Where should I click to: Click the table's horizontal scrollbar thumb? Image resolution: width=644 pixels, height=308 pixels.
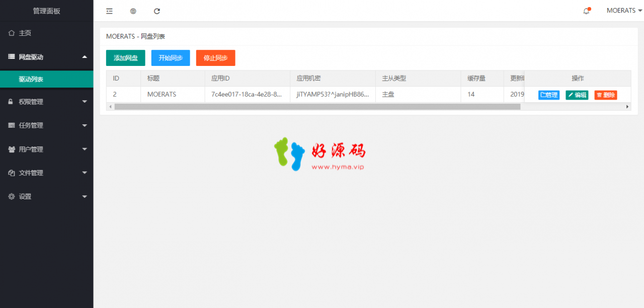point(317,107)
